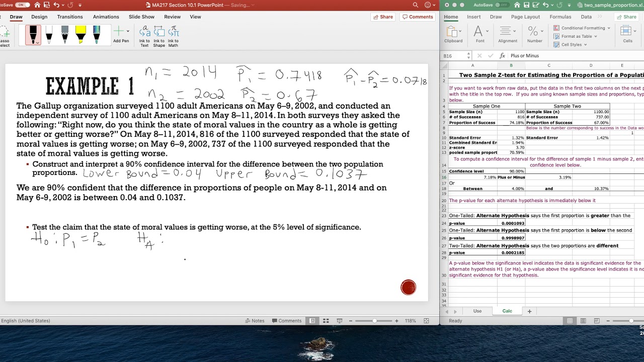
Task: Undo the last action in PowerPoint
Action: 56,5
